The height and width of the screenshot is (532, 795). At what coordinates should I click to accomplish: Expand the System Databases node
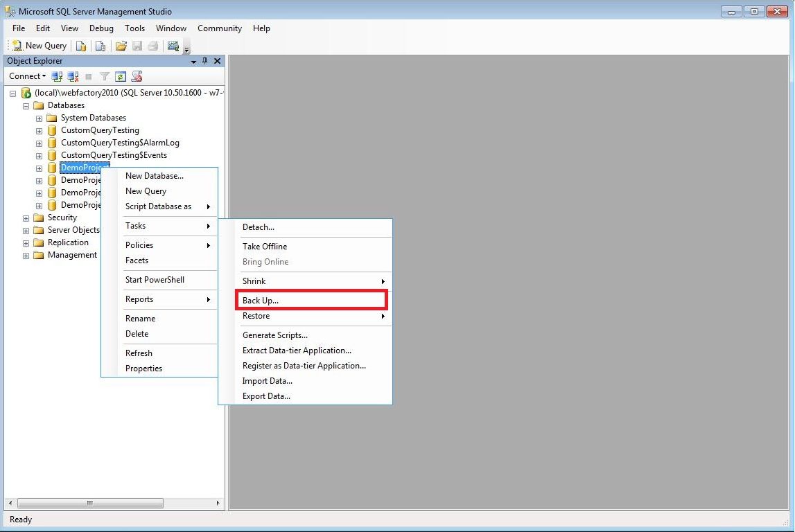pyautogui.click(x=40, y=118)
